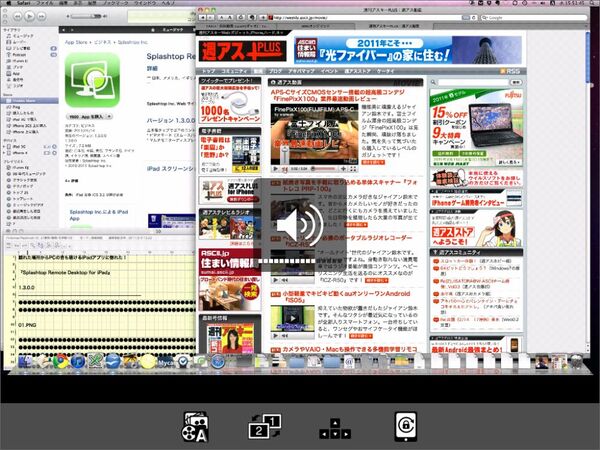This screenshot has height=450, width=600.
Task: Open dropdown arrow beside App buy button
Action: click(109, 116)
